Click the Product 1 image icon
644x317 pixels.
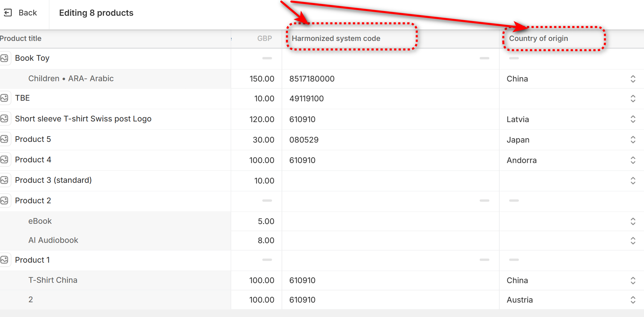(x=4, y=260)
